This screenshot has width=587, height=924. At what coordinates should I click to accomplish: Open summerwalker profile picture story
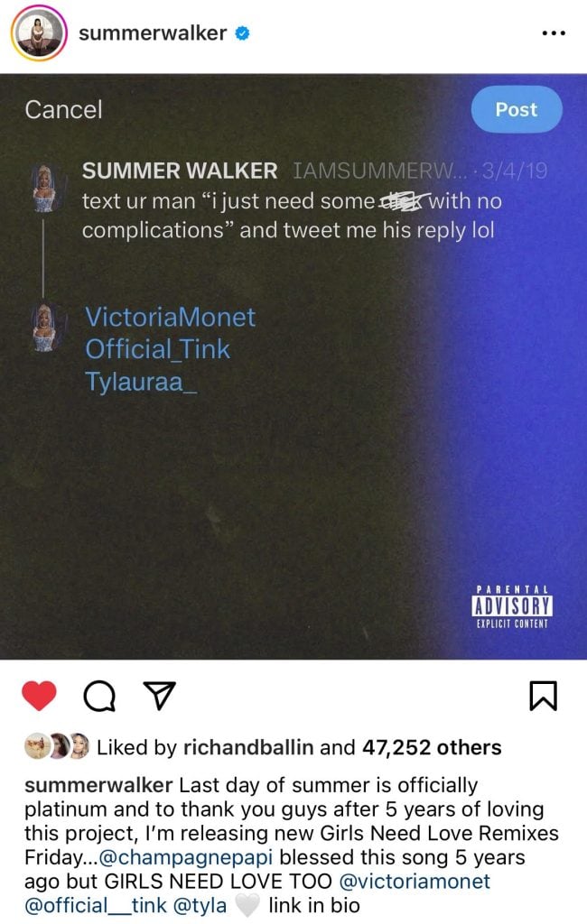click(38, 33)
